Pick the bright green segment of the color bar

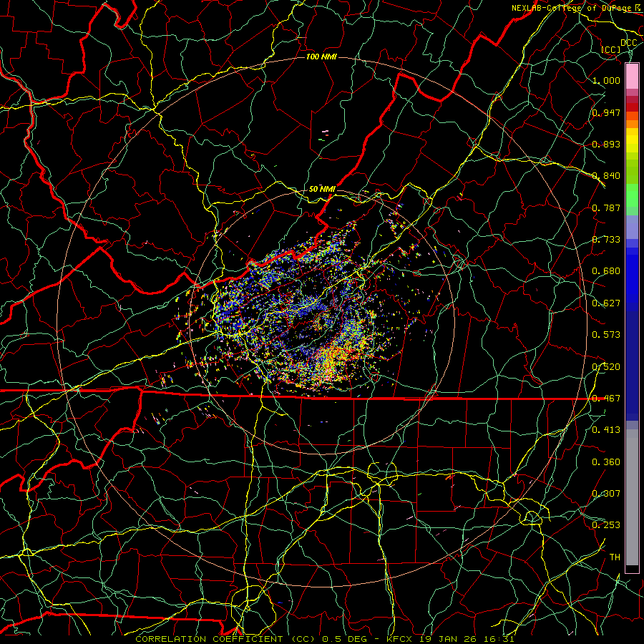[632, 195]
